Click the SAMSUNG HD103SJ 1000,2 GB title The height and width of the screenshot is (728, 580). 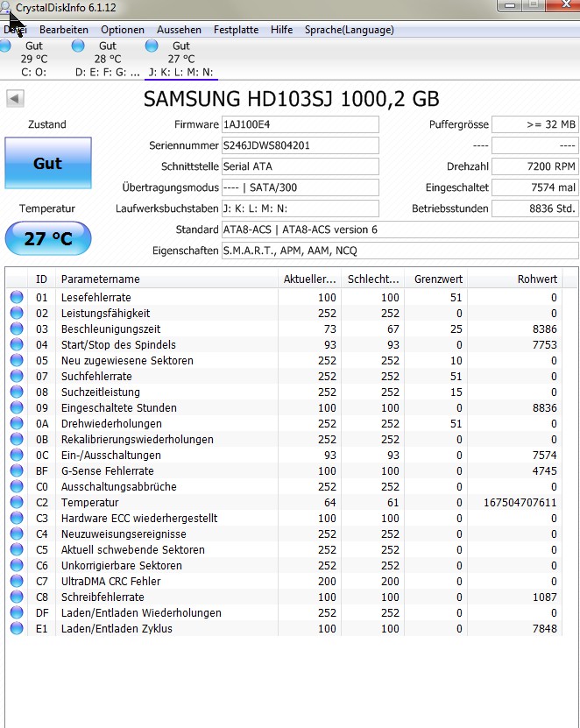coord(291,99)
